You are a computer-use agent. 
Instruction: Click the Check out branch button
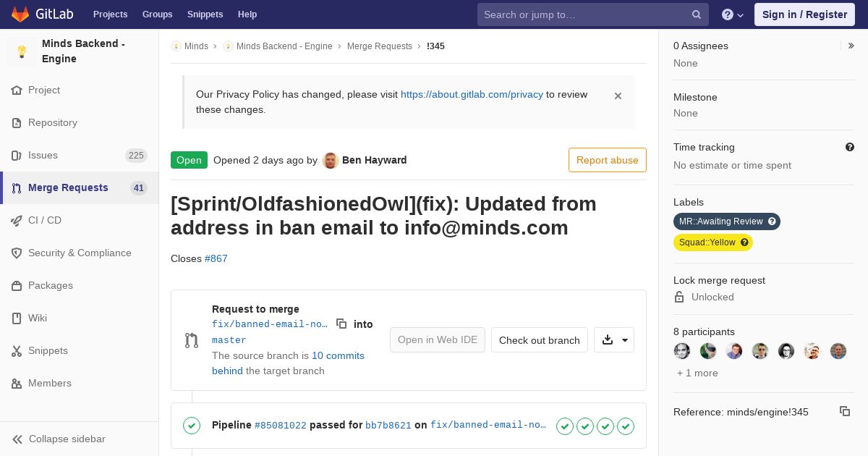click(x=540, y=339)
